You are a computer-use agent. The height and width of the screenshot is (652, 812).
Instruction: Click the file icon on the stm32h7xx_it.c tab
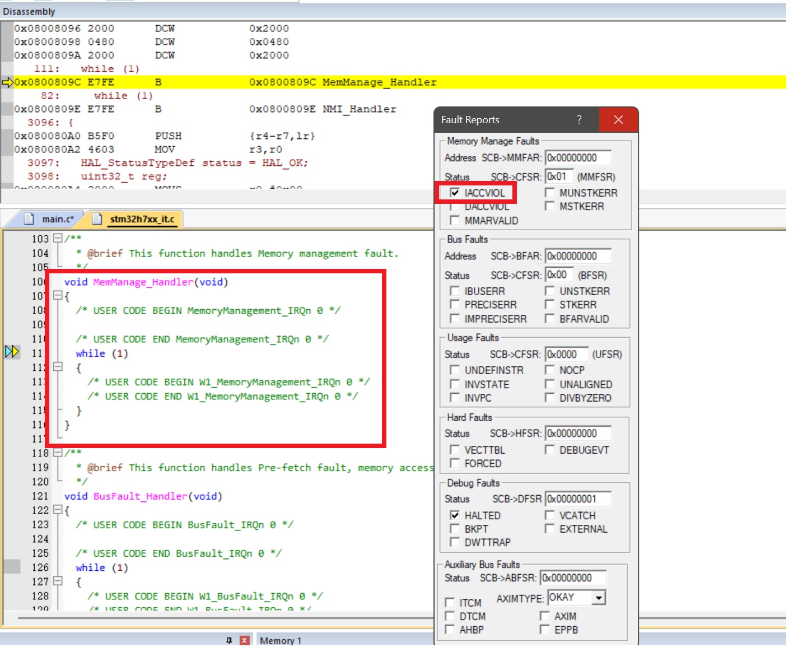pos(96,219)
